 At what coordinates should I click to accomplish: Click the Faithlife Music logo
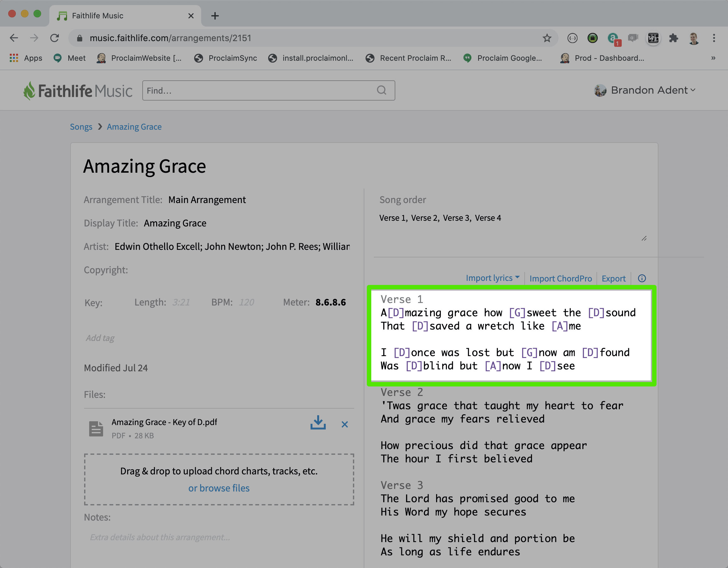click(x=78, y=91)
